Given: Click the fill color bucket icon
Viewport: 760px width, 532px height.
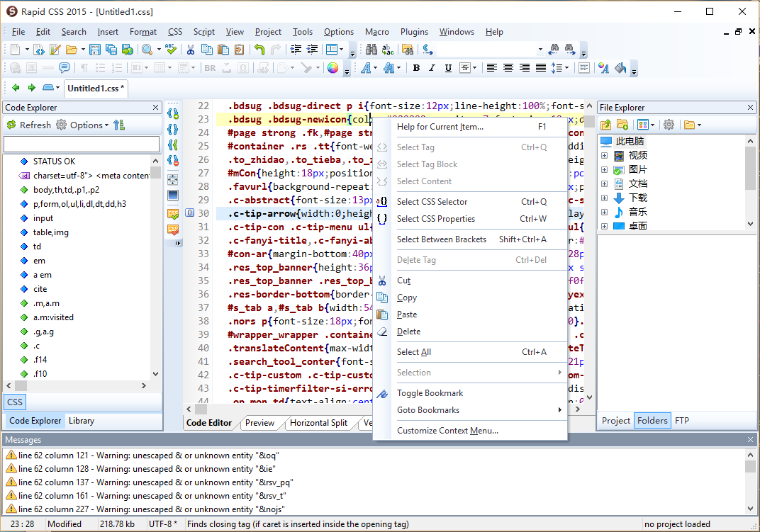Looking at the screenshot, I should (620, 68).
